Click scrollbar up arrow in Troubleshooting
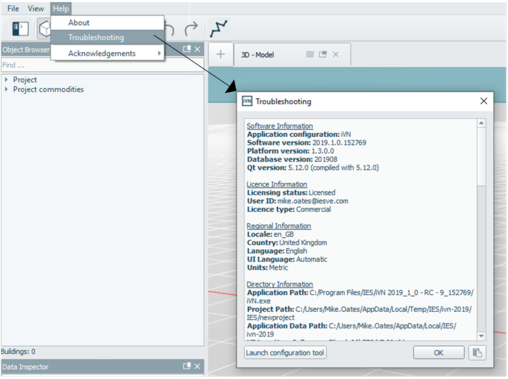Screen dimensions: 508x379 (x=481, y=123)
